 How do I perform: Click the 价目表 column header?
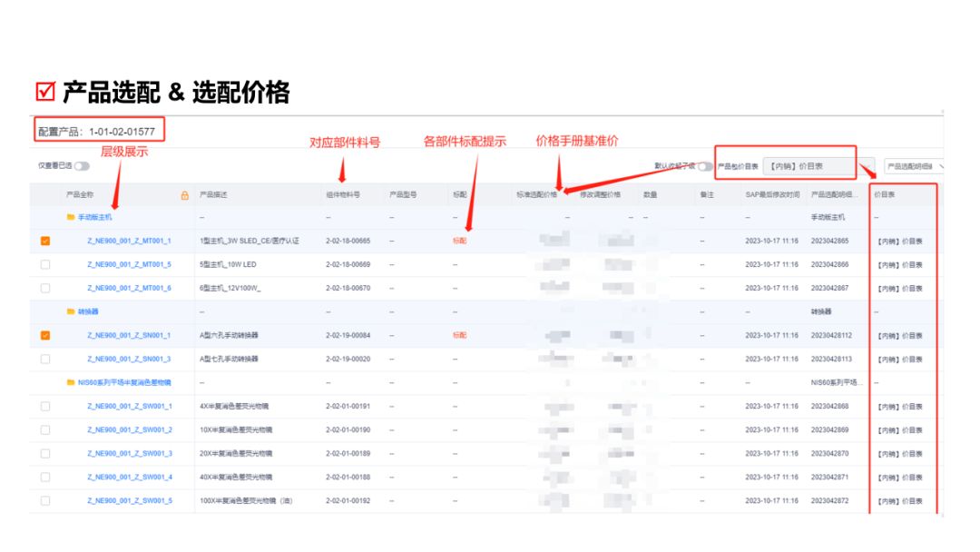[885, 195]
